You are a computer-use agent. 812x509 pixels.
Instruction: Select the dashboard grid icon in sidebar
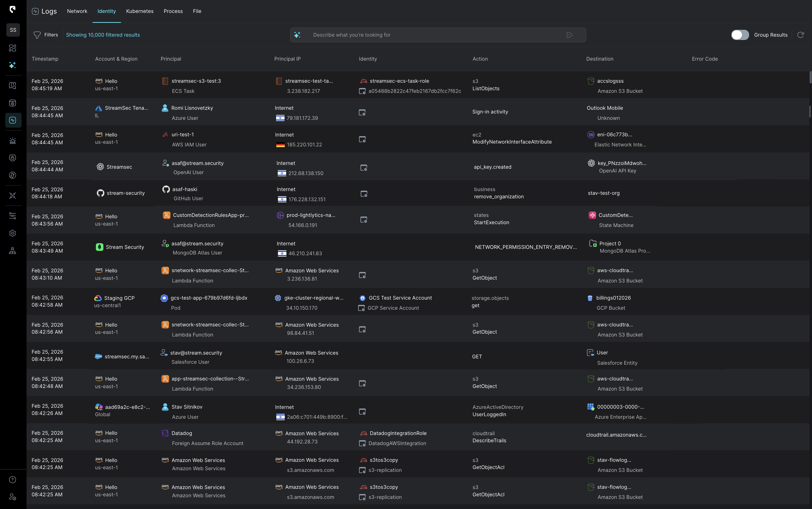[13, 48]
